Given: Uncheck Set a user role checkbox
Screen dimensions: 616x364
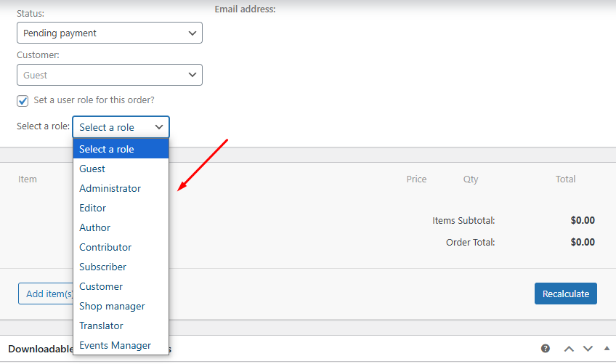Looking at the screenshot, I should point(23,100).
